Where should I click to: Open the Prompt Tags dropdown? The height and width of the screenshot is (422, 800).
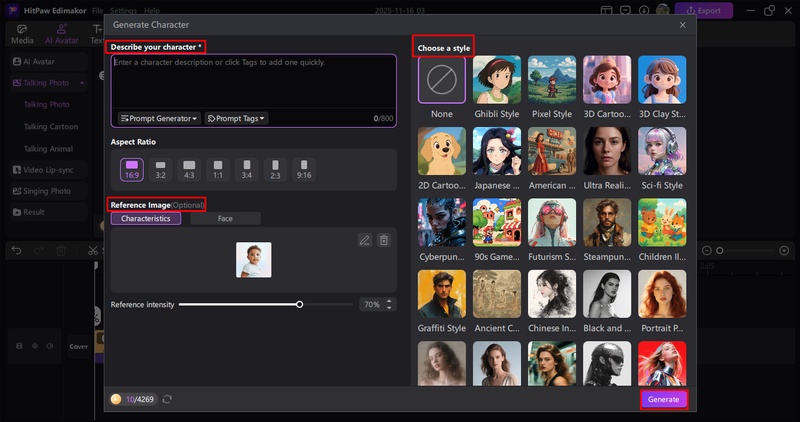coord(237,118)
